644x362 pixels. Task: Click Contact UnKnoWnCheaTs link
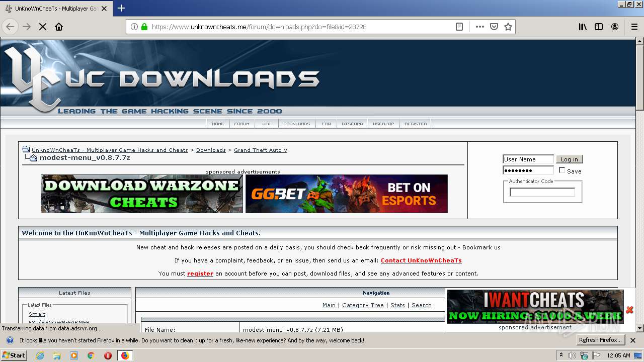[x=421, y=260]
